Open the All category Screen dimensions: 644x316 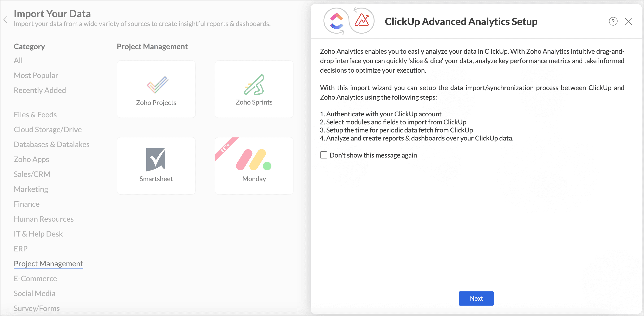18,61
